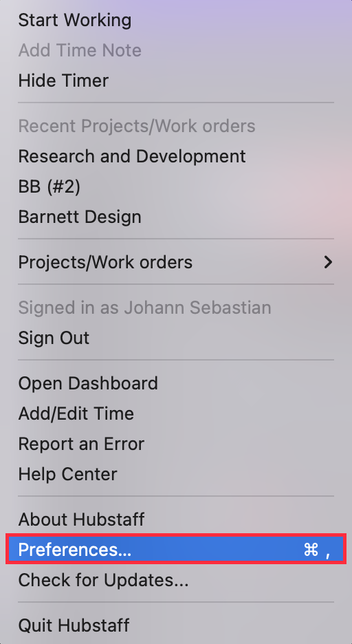
Task: Click the Signed in as Johann Sebastian label
Action: point(144,308)
